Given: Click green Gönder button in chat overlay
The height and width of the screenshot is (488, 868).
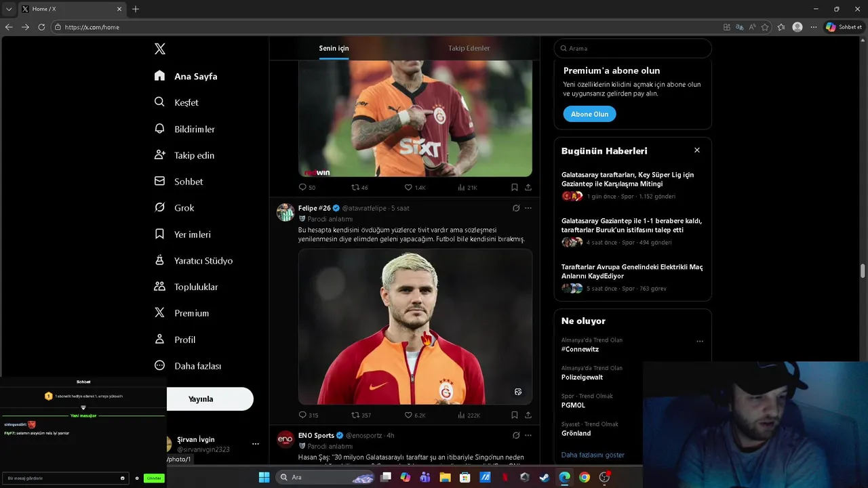Looking at the screenshot, I should pyautogui.click(x=154, y=478).
